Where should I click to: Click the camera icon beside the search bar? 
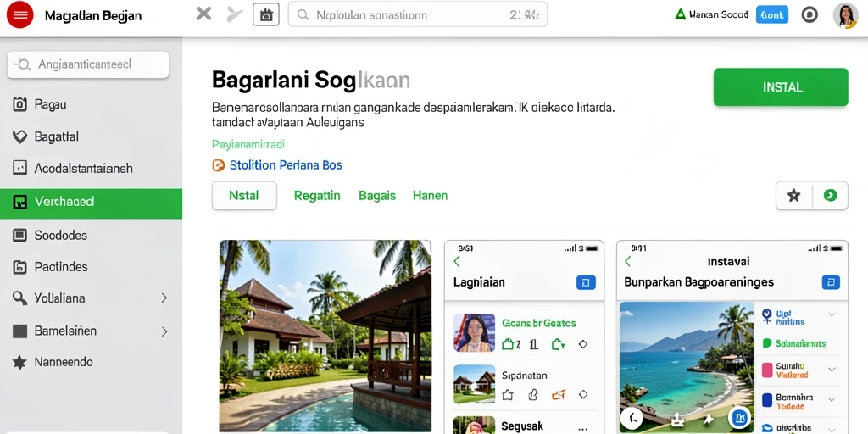click(x=266, y=15)
